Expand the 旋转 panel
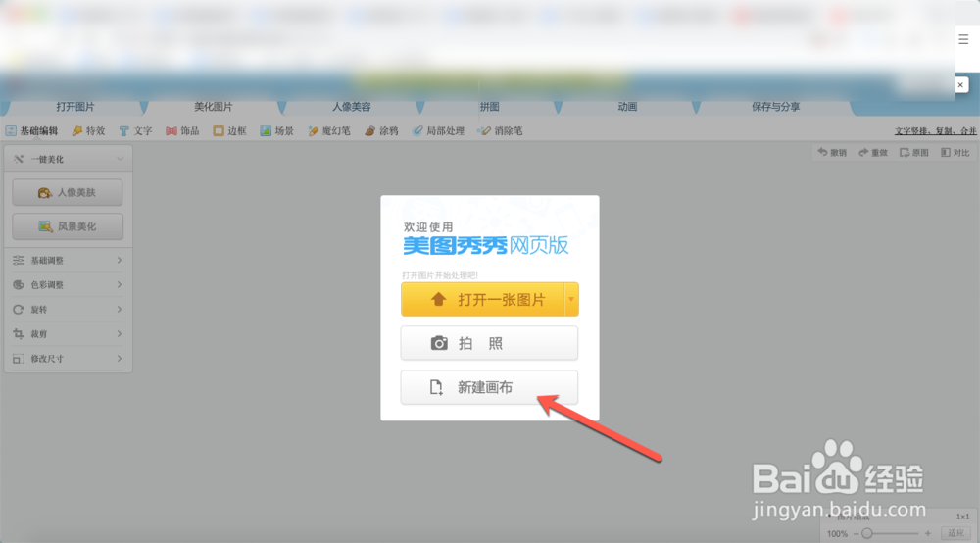This screenshot has height=543, width=980. (x=69, y=310)
